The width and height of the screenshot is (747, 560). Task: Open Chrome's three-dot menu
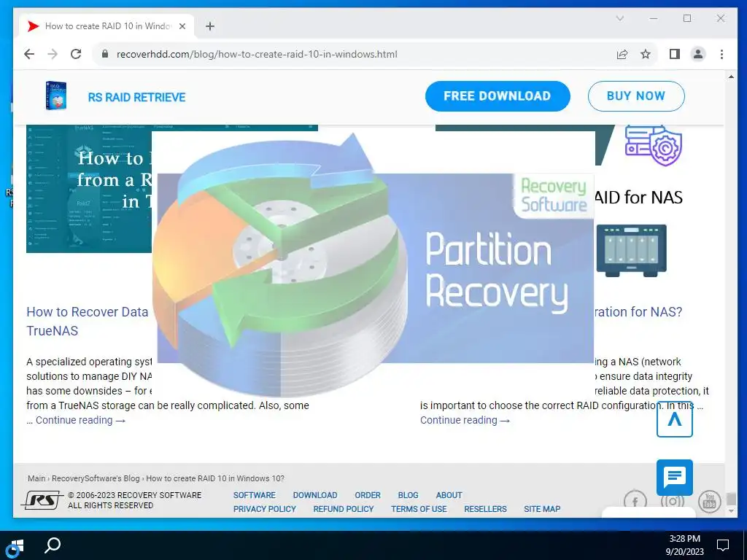721,54
